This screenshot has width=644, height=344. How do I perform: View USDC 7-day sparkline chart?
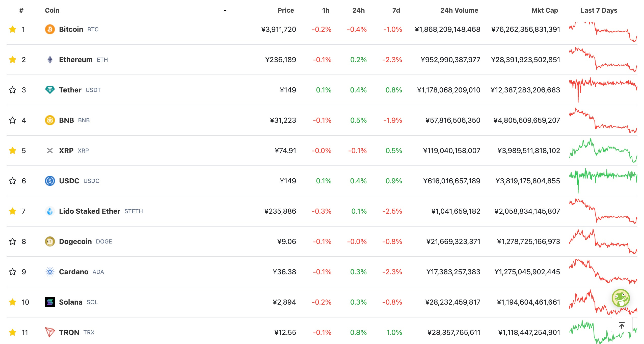pyautogui.click(x=603, y=181)
